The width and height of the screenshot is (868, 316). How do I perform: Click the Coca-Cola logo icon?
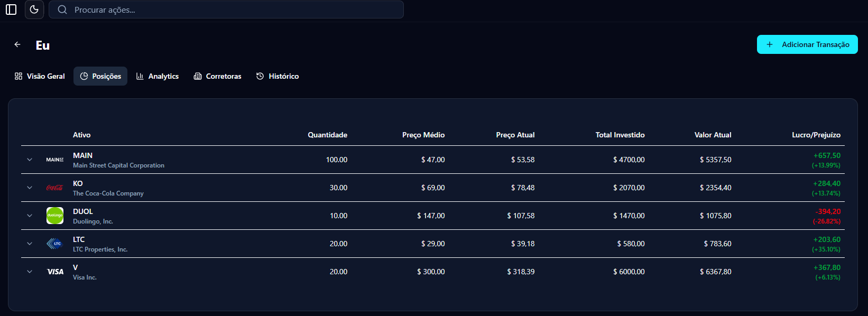coord(55,188)
